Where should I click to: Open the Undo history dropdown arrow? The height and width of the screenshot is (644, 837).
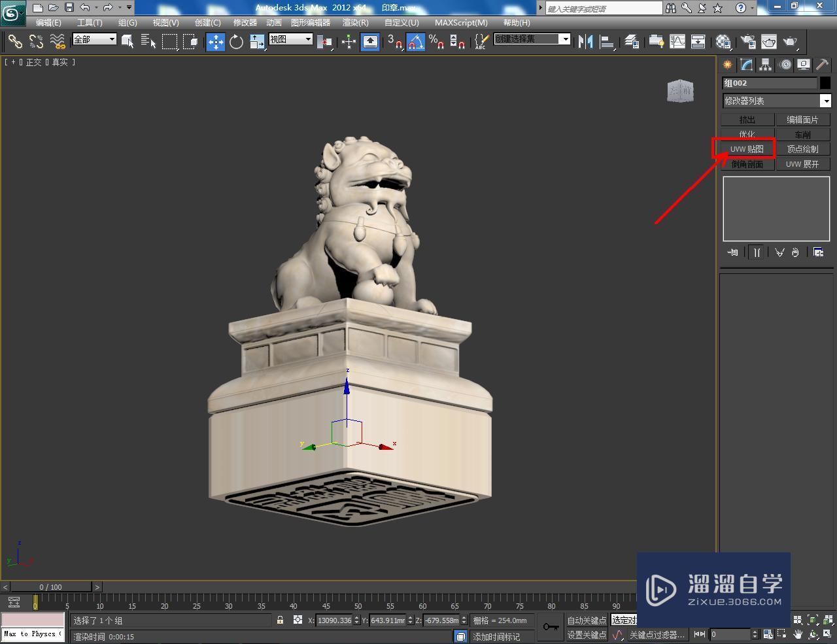(x=96, y=8)
